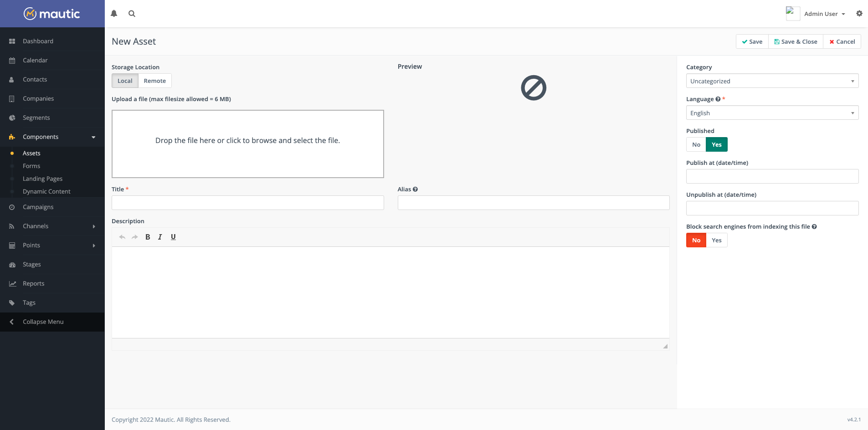Click the Italic formatting icon
The height and width of the screenshot is (430, 868).
(160, 237)
